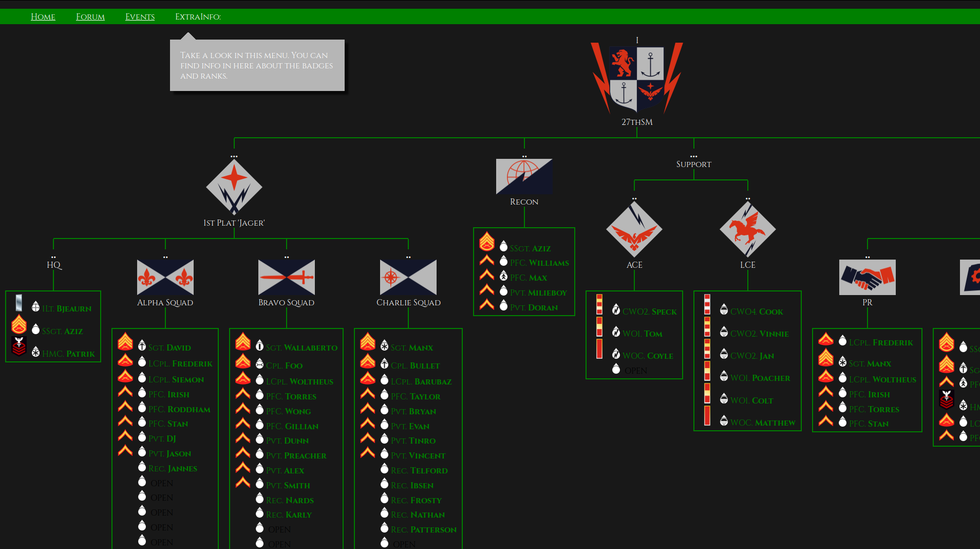This screenshot has height=549, width=980.
Task: Expand the dots above the Support label
Action: [694, 156]
